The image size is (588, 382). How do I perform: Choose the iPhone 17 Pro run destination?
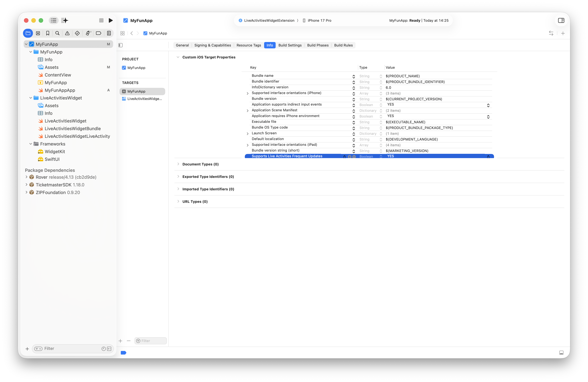tap(319, 20)
